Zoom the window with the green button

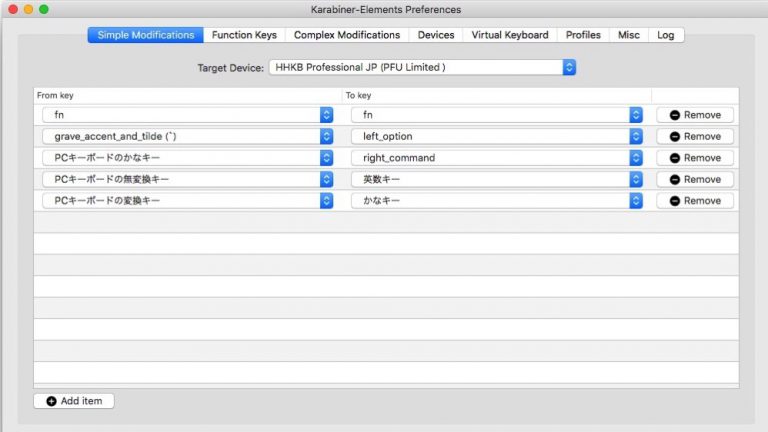pyautogui.click(x=44, y=9)
